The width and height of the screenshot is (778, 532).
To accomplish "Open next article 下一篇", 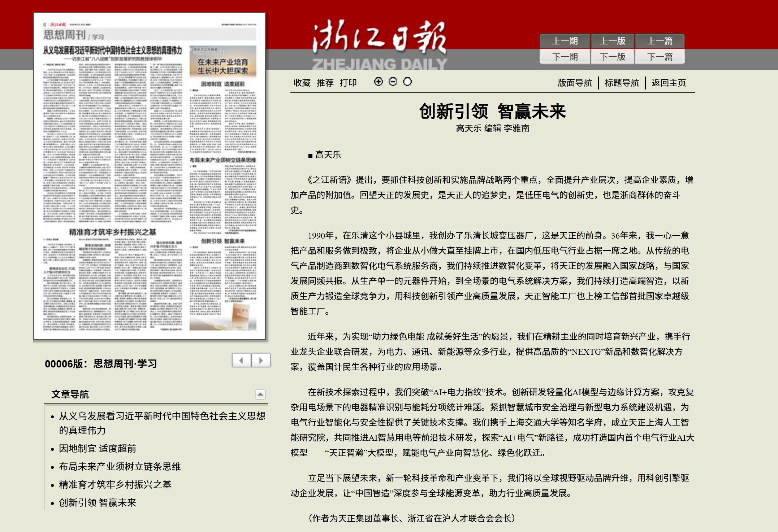I will pos(660,57).
